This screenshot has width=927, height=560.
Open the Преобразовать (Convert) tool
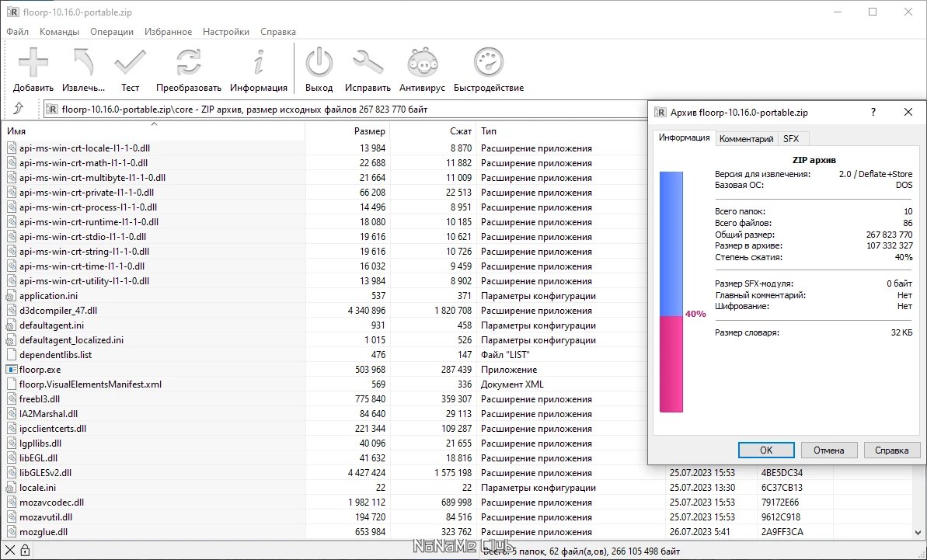(188, 62)
